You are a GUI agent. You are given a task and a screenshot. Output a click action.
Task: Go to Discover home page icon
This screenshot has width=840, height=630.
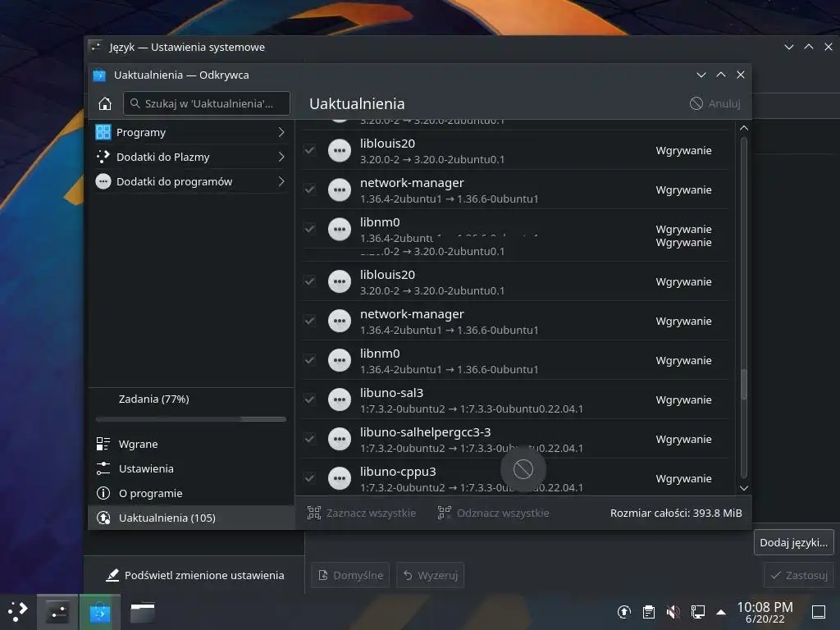(105, 103)
